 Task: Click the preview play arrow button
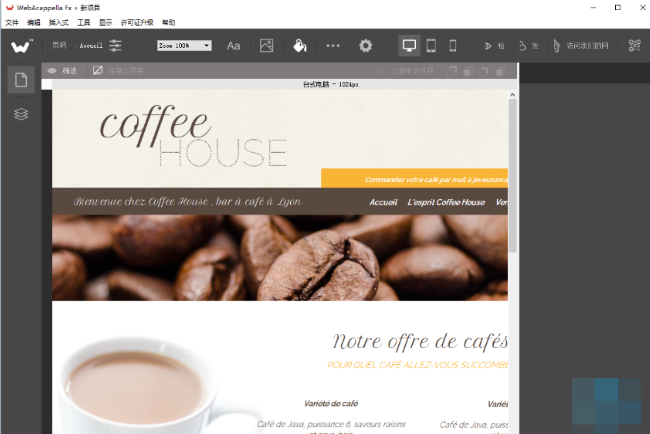tap(488, 46)
